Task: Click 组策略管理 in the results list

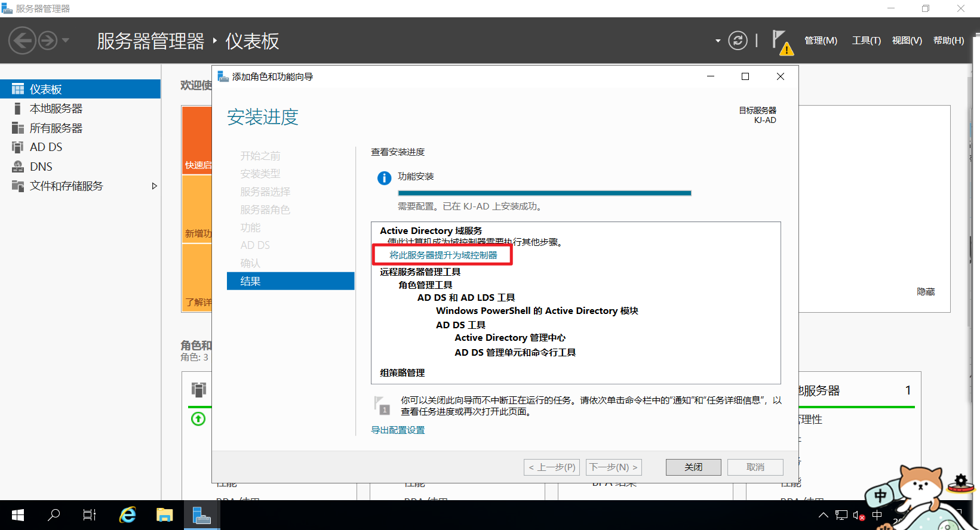Action: (x=403, y=372)
